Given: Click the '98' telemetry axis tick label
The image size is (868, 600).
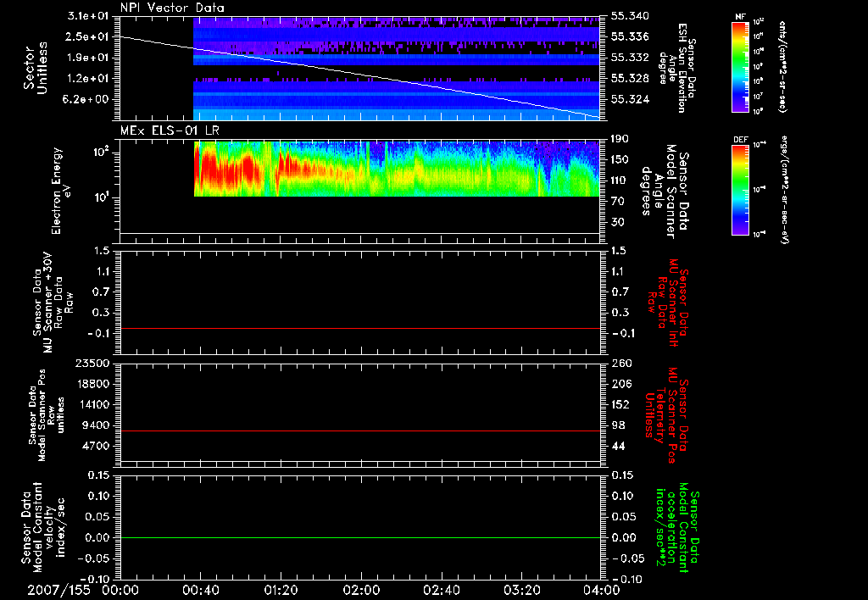Looking at the screenshot, I should tap(618, 425).
